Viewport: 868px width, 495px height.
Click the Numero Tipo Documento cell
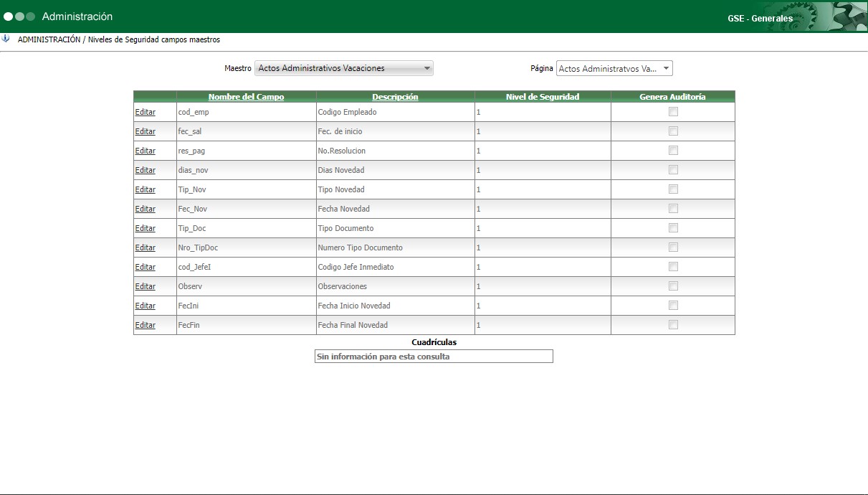click(x=395, y=247)
